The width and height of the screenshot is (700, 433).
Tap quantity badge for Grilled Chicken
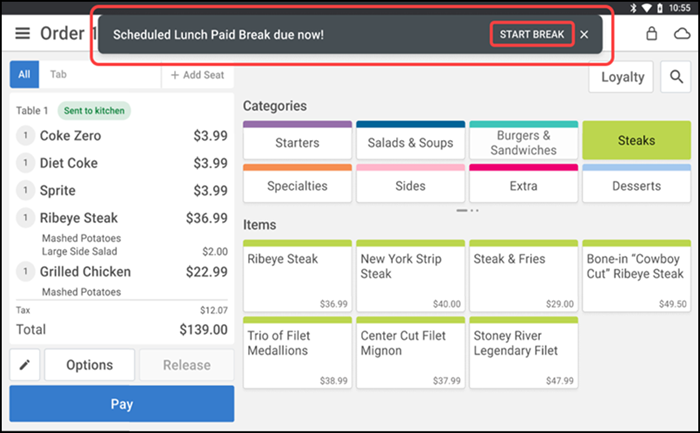coord(25,271)
